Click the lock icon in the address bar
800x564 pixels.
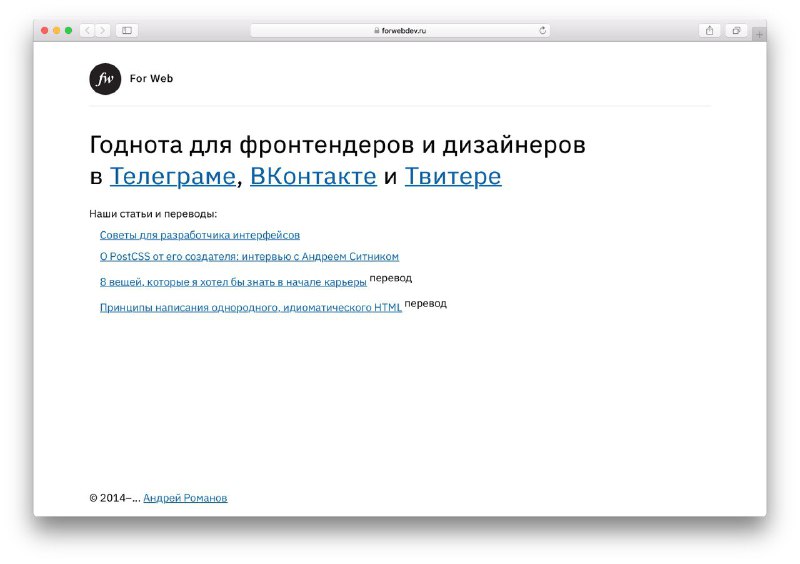377,31
